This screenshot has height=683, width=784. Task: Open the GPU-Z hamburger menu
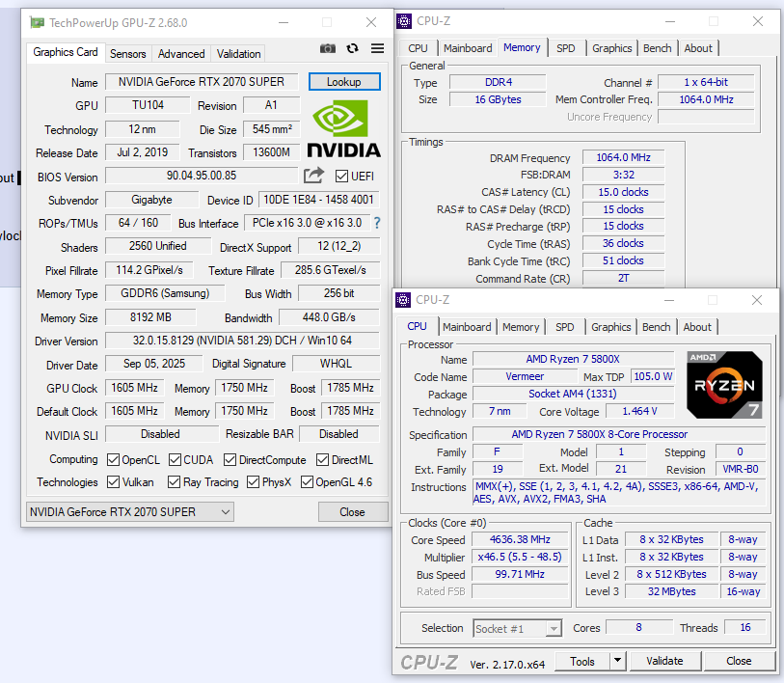point(377,48)
